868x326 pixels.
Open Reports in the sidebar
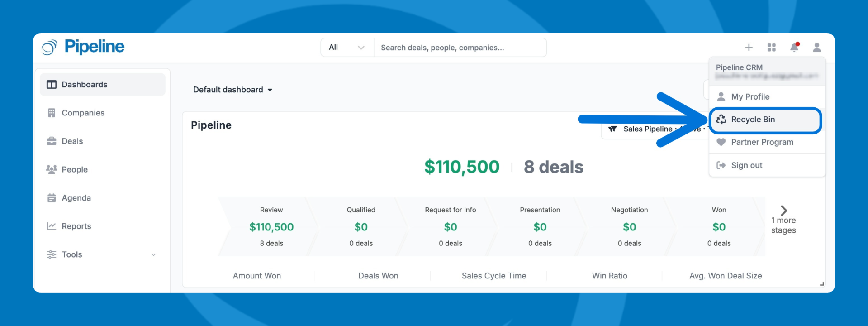tap(76, 226)
